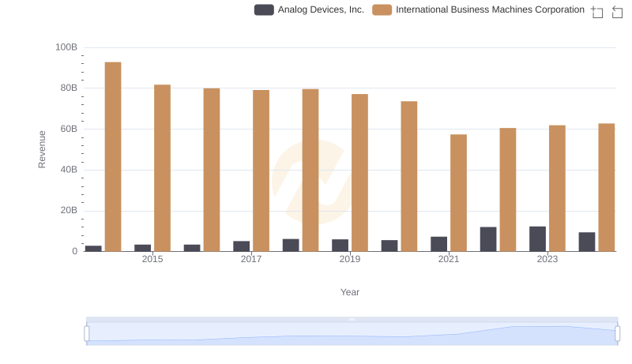Click the Analog Devices bar for 2017
The image size is (632, 364).
[x=242, y=246]
